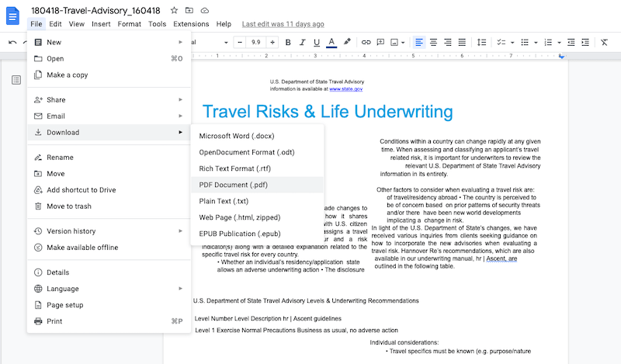Click the Undo arrow in toolbar
Image resolution: width=621 pixels, height=364 pixels.
[12, 43]
